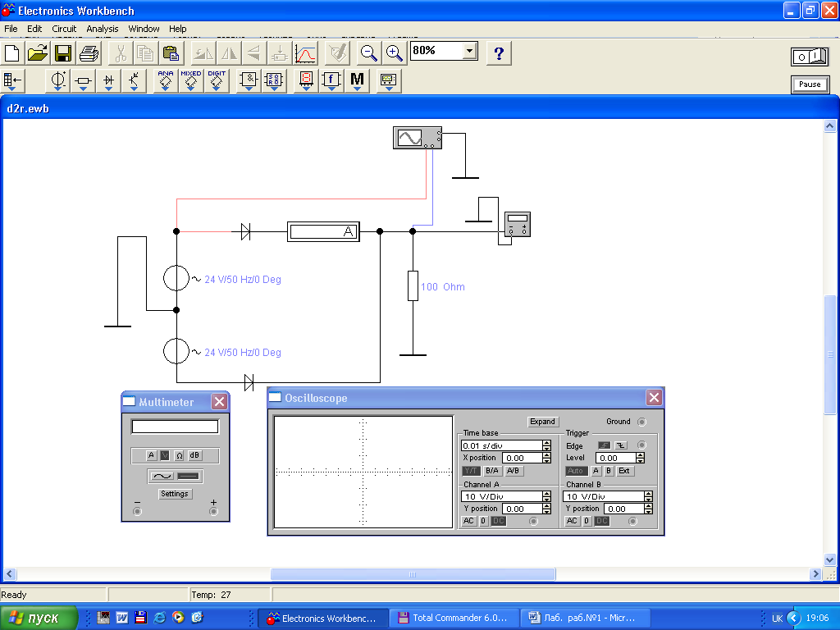Screen dimensions: 840x630
Task: Select multimeter dB mode
Action: [x=194, y=455]
